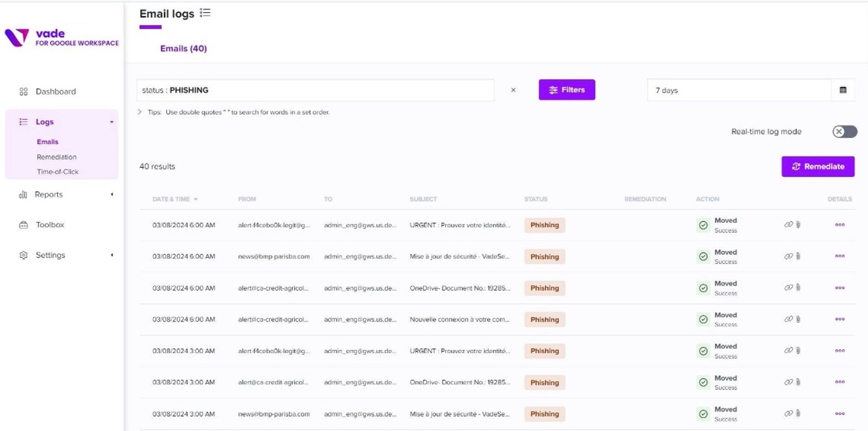Open Dashboard in sidebar

(56, 92)
